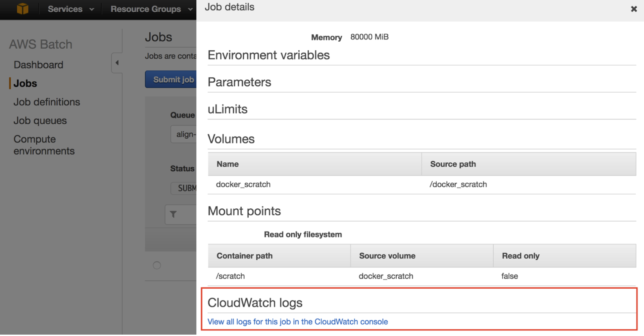Select the job row radio button
This screenshot has width=644, height=336.
click(x=157, y=265)
